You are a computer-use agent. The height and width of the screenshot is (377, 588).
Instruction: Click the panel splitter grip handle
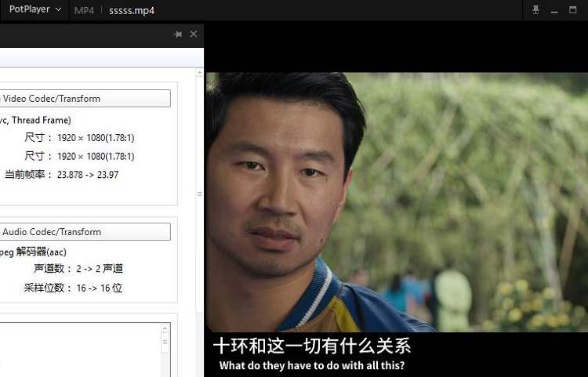click(x=199, y=194)
